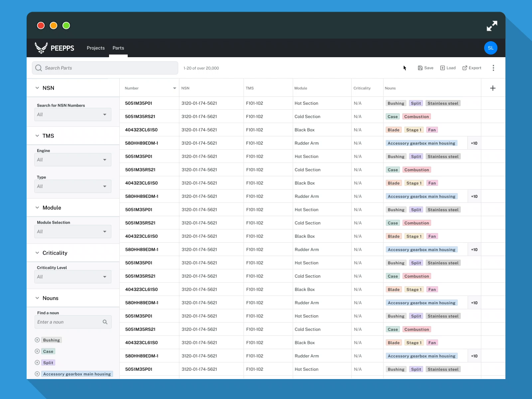Click the Export icon
The height and width of the screenshot is (399, 532).
tap(465, 68)
